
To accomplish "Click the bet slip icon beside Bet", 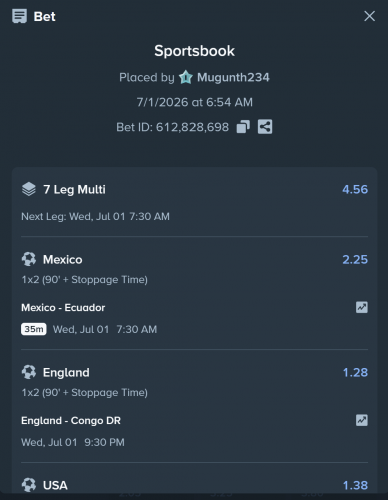I will [x=19, y=16].
